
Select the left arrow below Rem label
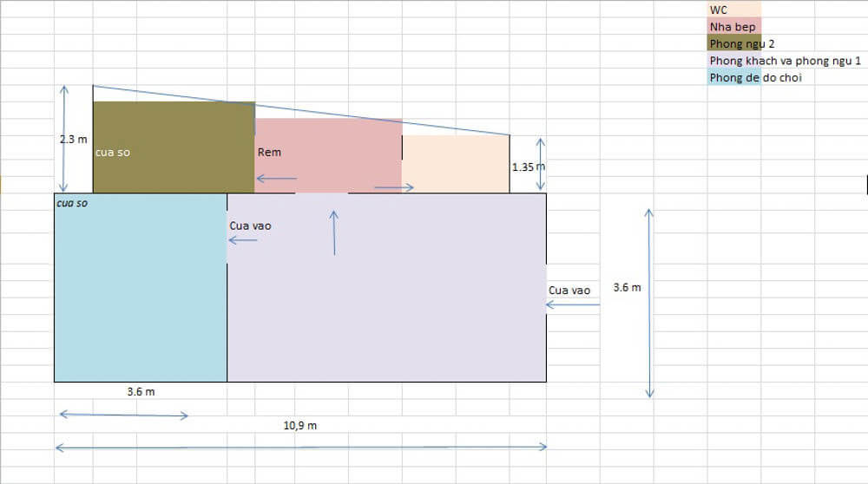276,179
